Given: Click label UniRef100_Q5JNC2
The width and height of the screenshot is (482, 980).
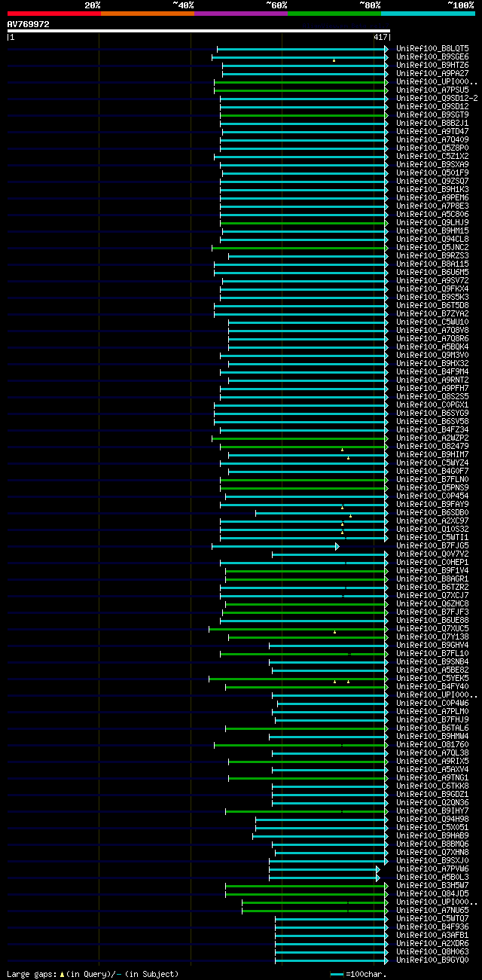Looking at the screenshot, I should click(432, 247).
